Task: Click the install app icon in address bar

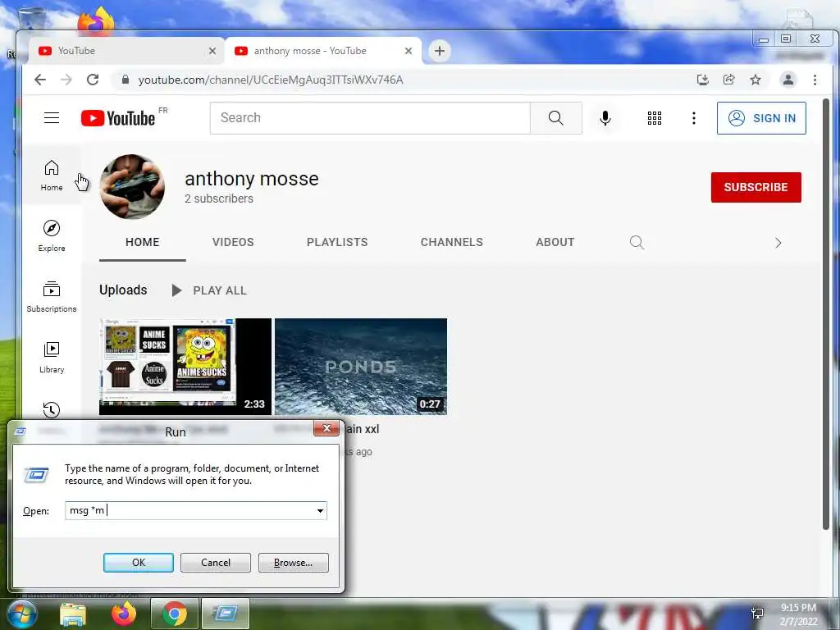Action: tap(703, 80)
